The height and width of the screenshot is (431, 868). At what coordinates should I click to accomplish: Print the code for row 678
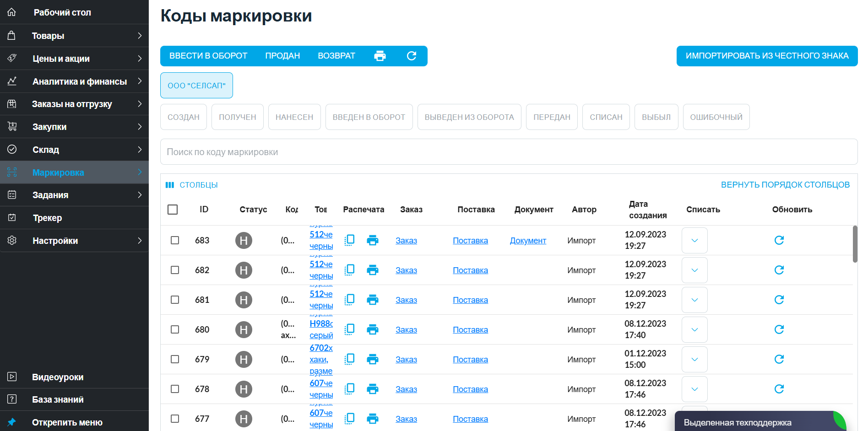point(373,389)
